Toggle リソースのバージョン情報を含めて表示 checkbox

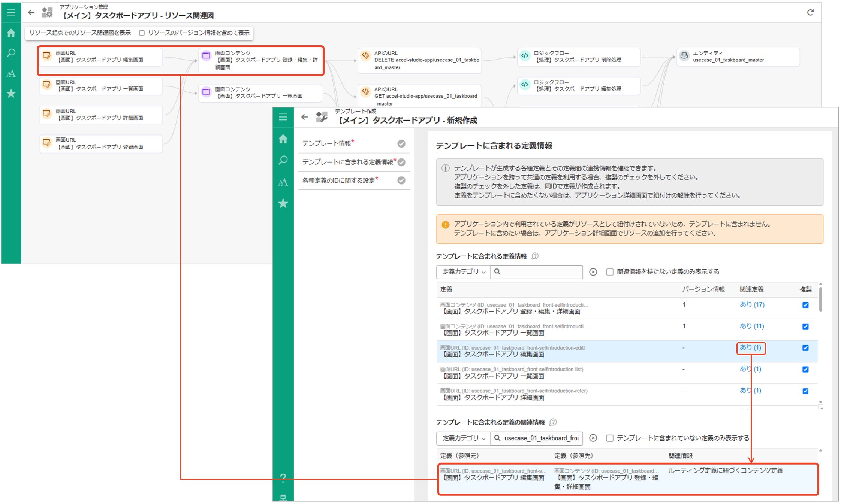coord(142,33)
